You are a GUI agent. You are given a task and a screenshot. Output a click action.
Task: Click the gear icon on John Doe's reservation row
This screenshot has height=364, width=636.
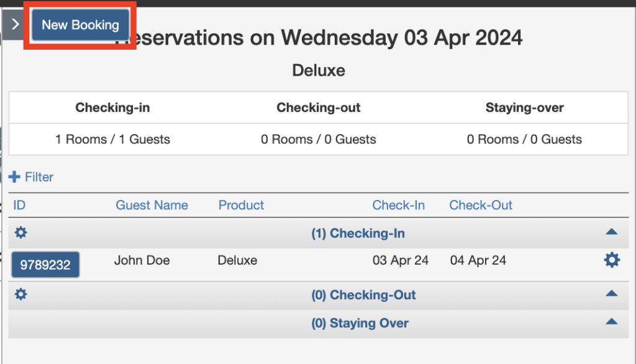(612, 260)
